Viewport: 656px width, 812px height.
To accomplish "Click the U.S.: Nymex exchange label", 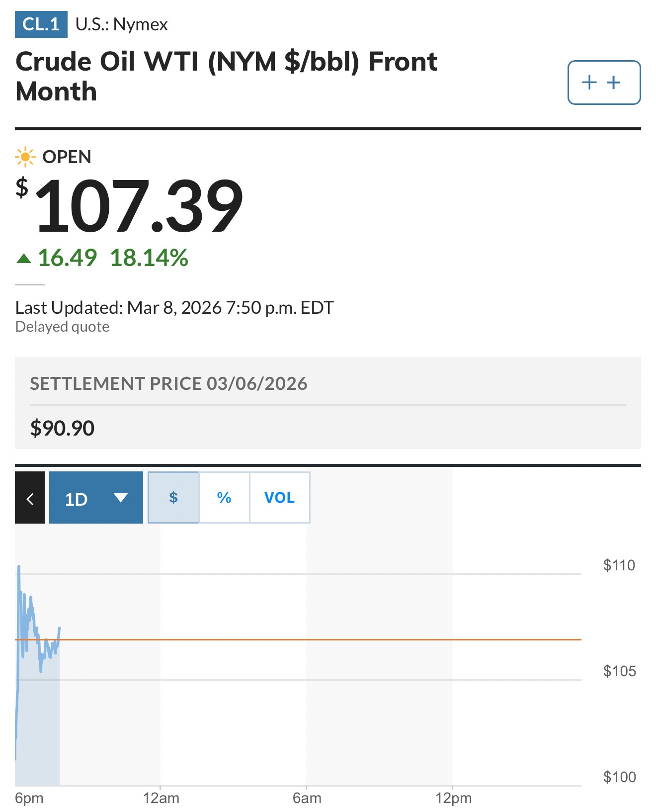I will coord(122,24).
